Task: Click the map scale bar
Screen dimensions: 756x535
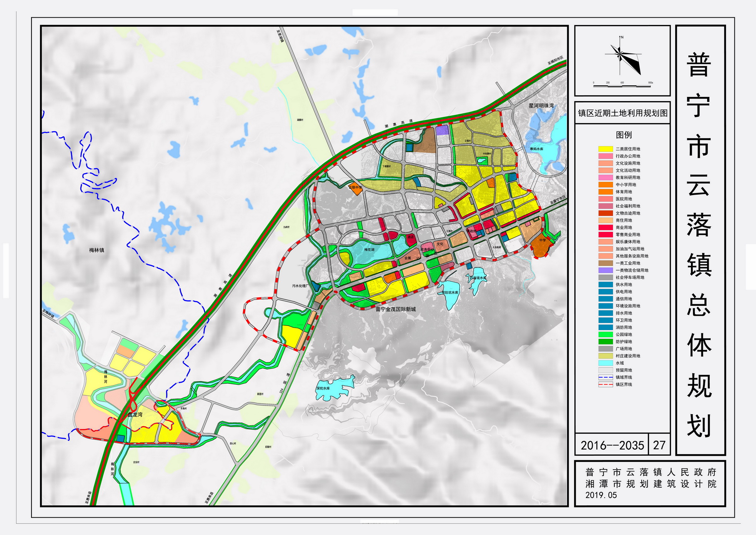Action: point(622,85)
